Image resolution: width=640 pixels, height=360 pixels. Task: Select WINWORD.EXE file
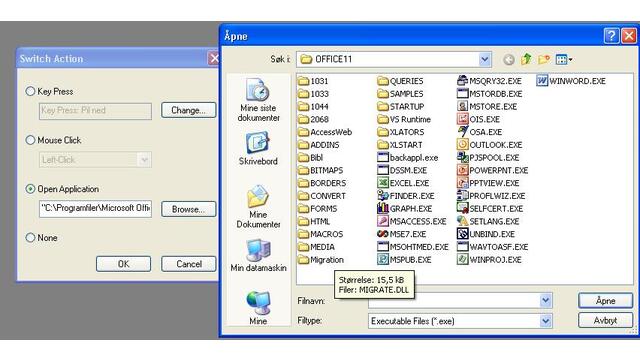pyautogui.click(x=571, y=81)
